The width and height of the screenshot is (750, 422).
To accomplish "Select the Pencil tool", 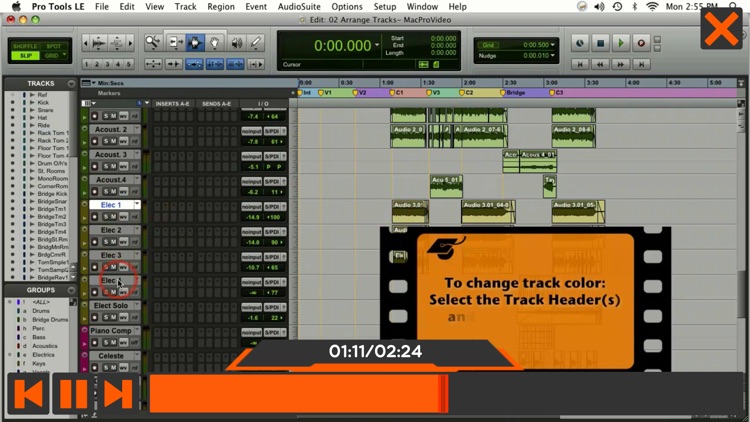I will 256,43.
